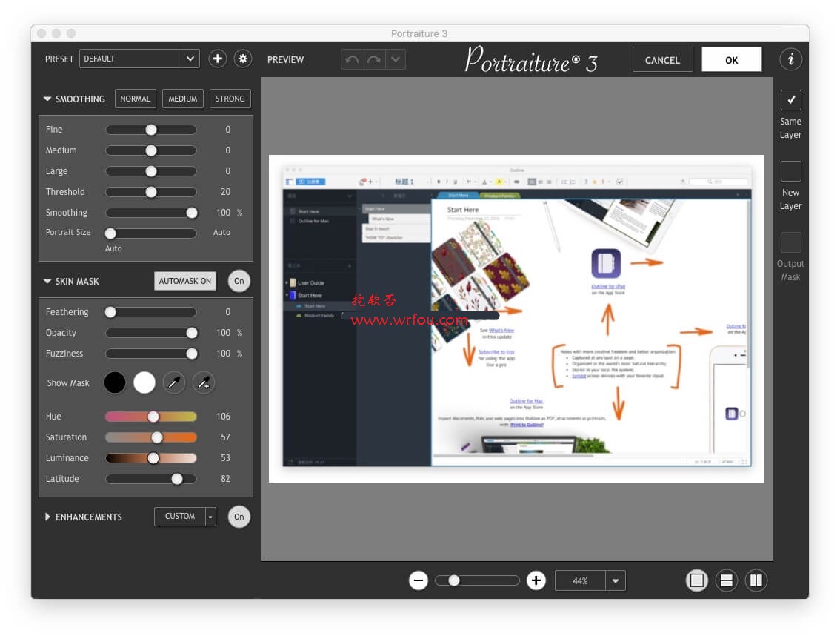Pick skin color with eyedropper tool
The image size is (840, 636).
[x=174, y=382]
